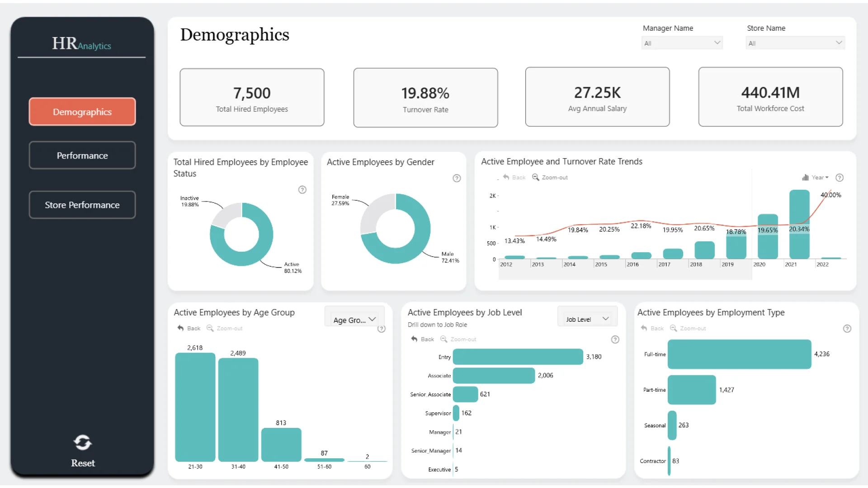The height and width of the screenshot is (488, 868).
Task: Open the Age Group selector dropdown
Action: click(355, 319)
